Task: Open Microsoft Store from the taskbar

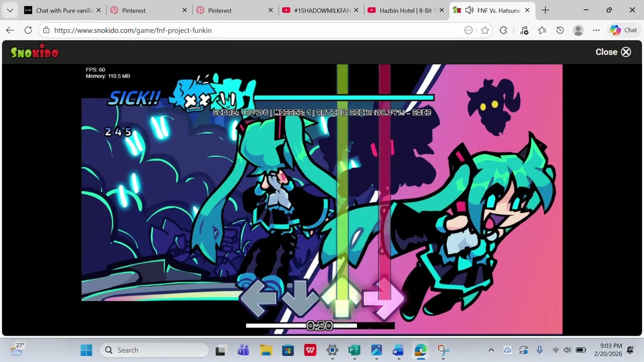Action: (x=288, y=350)
